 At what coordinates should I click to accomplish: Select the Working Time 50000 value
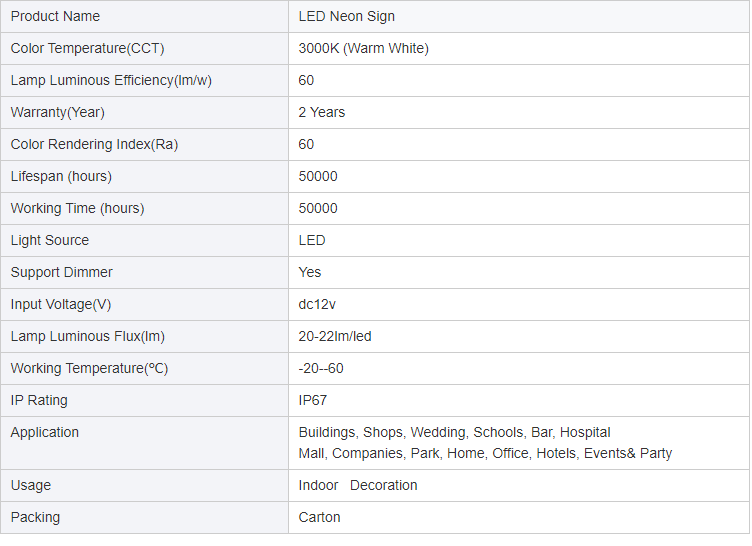317,208
